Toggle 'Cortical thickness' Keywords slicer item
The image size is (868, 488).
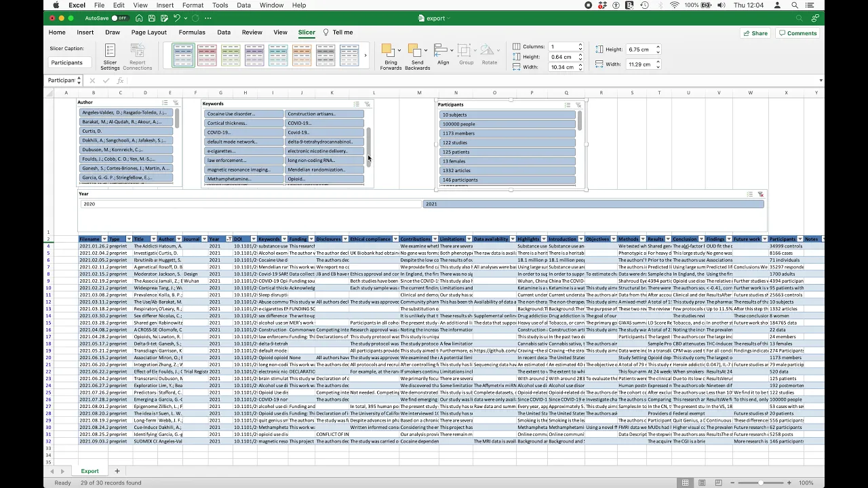pyautogui.click(x=243, y=123)
